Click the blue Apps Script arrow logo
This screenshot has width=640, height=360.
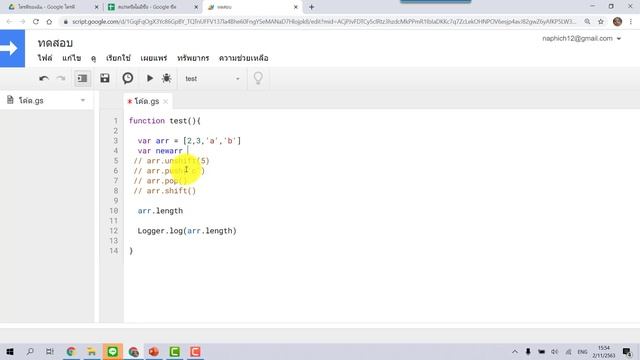[12, 49]
